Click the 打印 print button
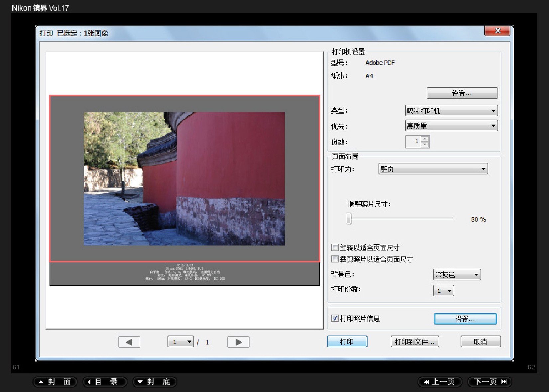The image size is (549, 392). point(347,342)
